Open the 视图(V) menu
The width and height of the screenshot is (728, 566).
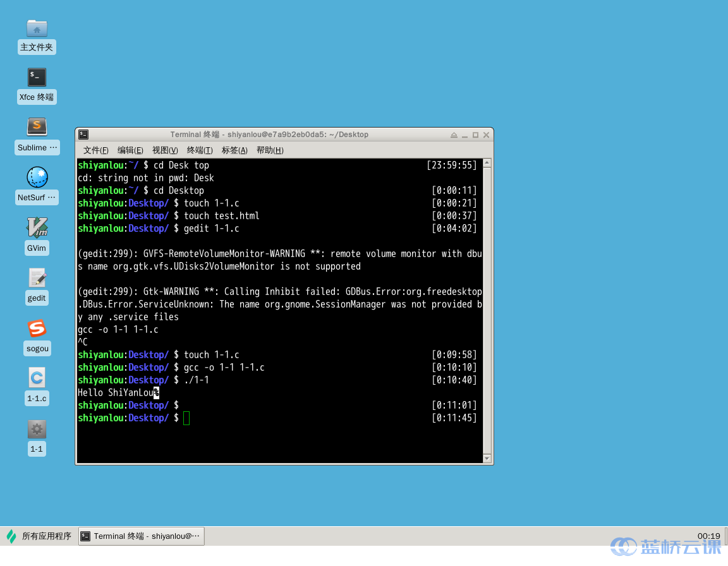[x=165, y=150]
